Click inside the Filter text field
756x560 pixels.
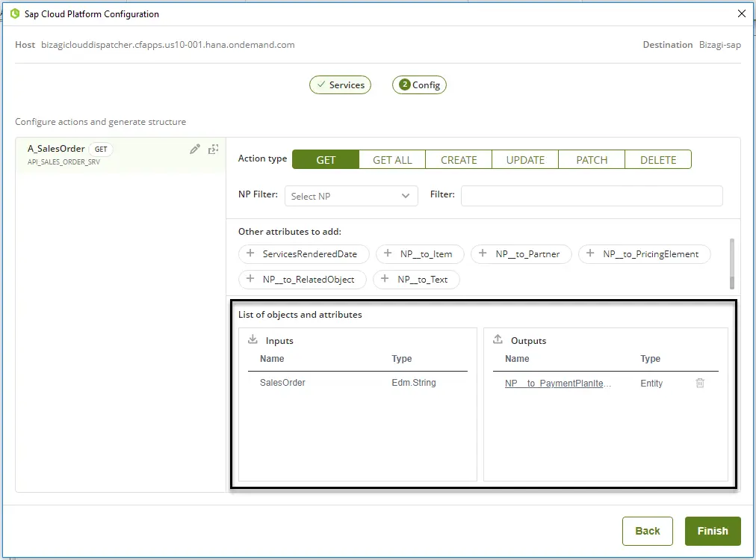[592, 196]
